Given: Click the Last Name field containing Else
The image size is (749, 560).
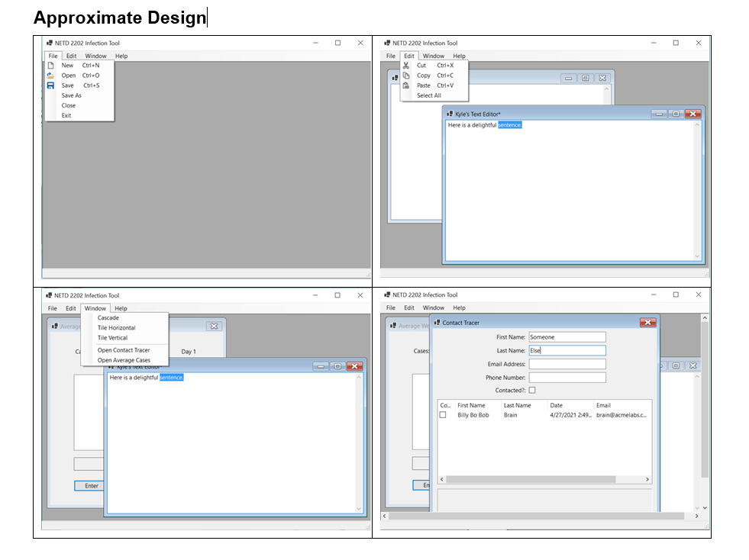Looking at the screenshot, I should (567, 350).
